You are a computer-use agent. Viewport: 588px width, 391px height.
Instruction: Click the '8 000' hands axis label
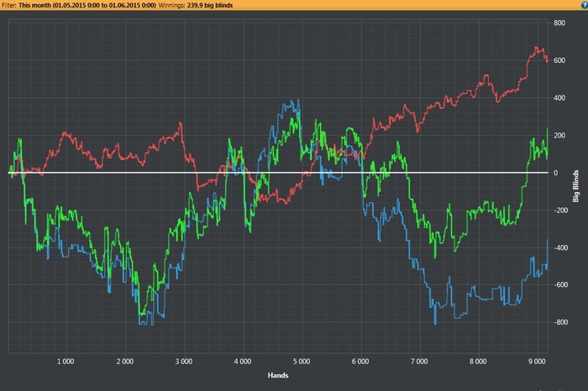pos(478,362)
